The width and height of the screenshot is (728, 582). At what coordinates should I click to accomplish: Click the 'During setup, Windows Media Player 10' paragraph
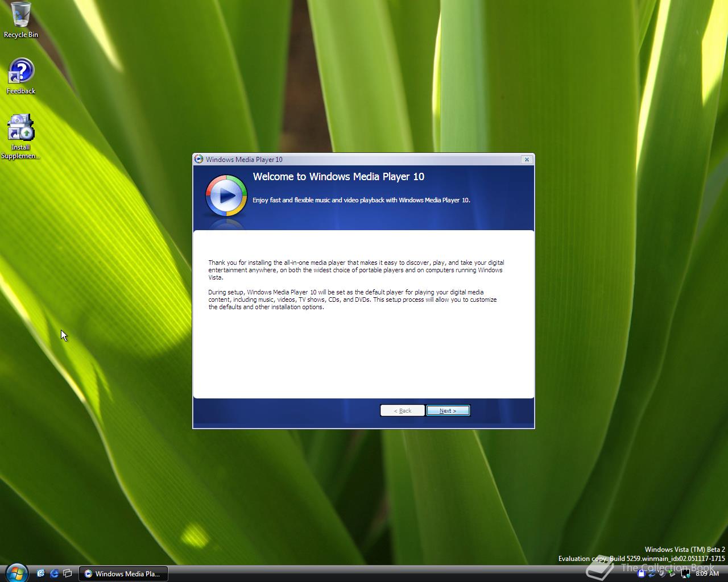pyautogui.click(x=352, y=300)
